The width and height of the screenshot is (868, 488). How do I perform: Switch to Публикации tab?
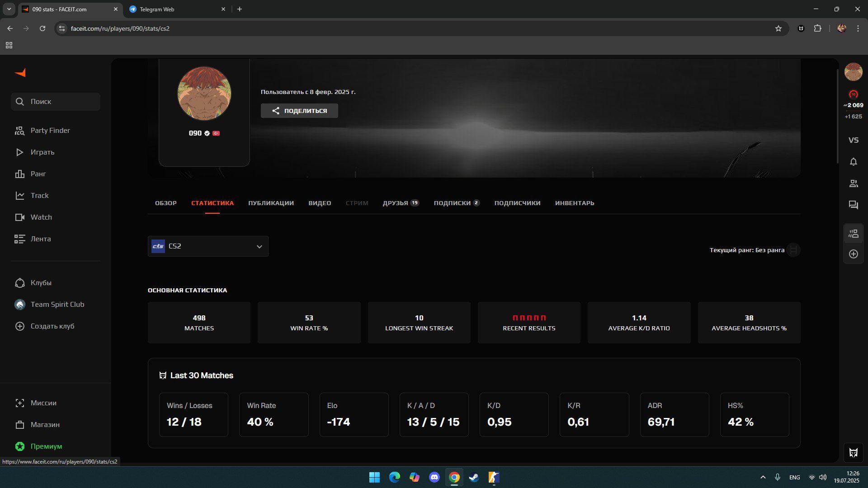pyautogui.click(x=271, y=203)
